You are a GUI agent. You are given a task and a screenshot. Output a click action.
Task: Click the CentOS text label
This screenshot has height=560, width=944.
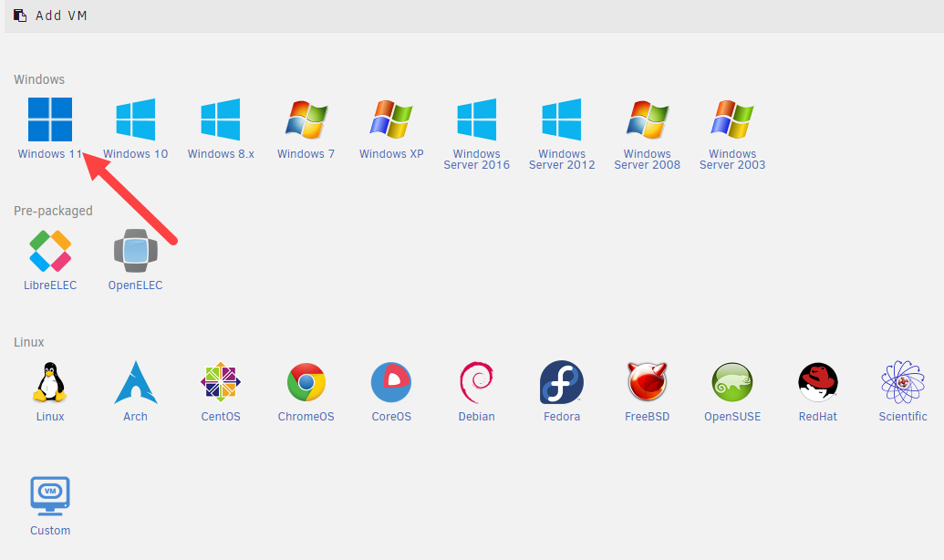(x=221, y=417)
